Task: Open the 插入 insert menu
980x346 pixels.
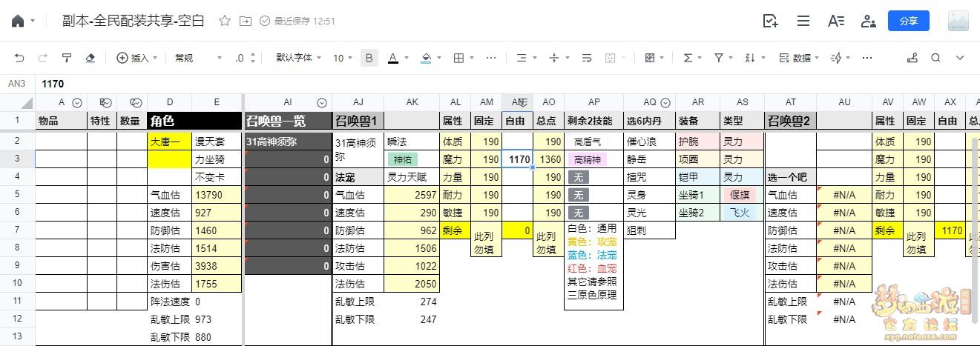Action: [x=137, y=57]
